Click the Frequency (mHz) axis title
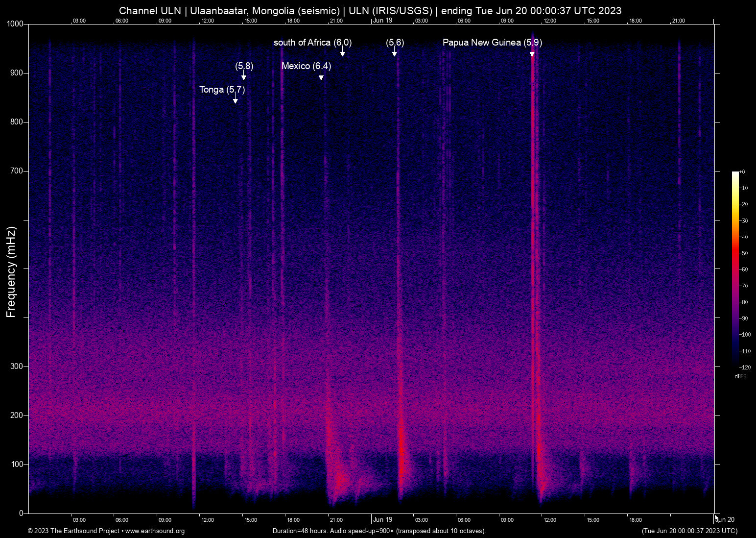The height and width of the screenshot is (538, 756). (11, 272)
